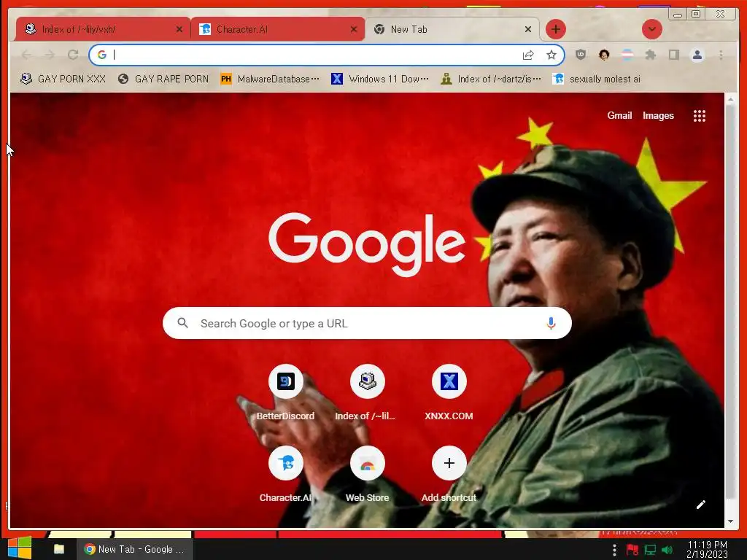
Task: Open Google Images link
Action: pyautogui.click(x=658, y=116)
